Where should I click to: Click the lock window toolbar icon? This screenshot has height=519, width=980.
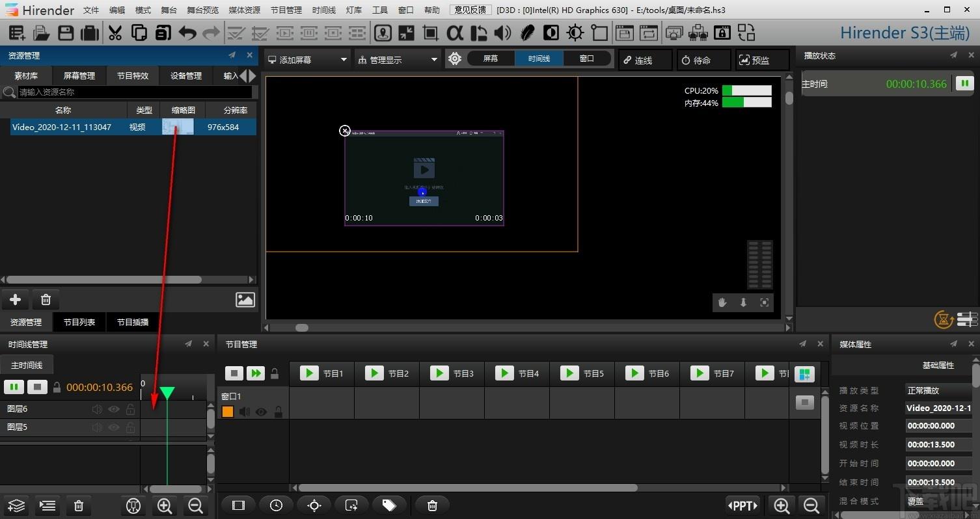[x=722, y=33]
